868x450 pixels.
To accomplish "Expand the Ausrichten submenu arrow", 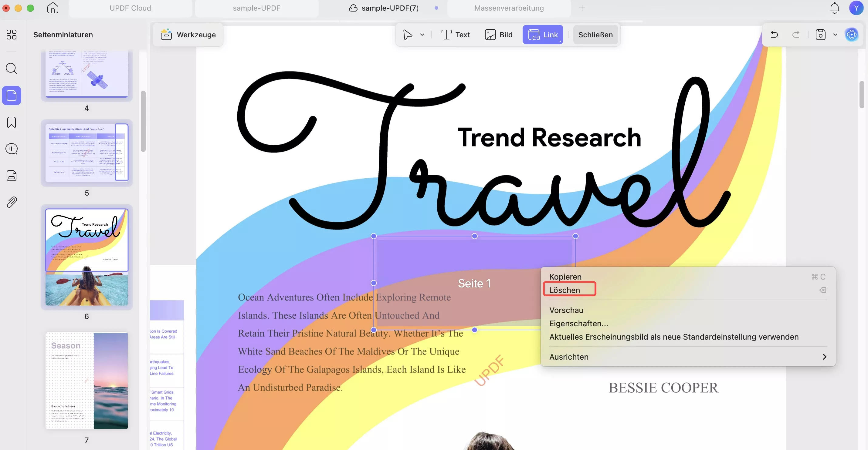I will 824,357.
